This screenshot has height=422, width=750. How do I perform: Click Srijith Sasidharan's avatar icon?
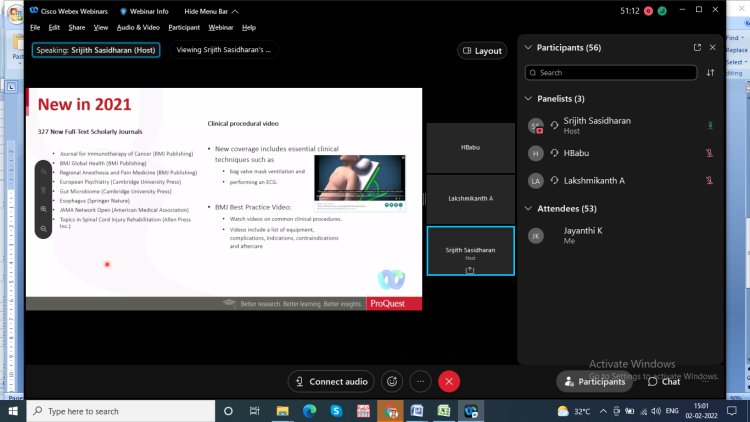click(536, 126)
